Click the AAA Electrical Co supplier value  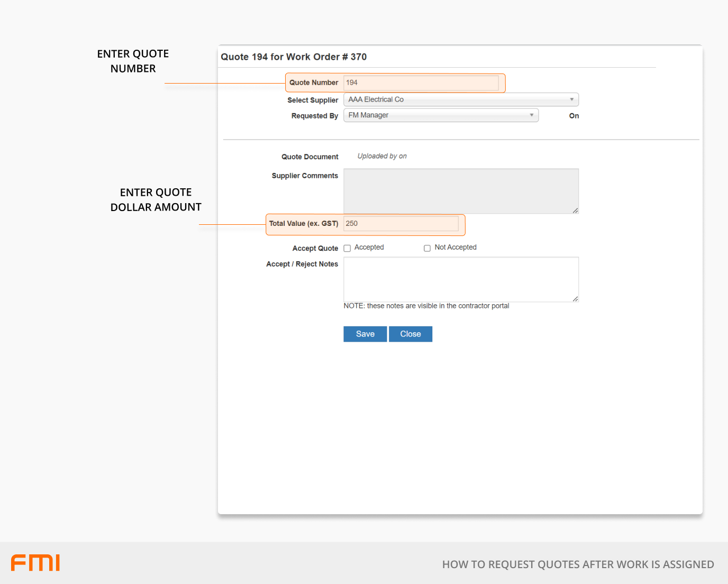(x=376, y=99)
